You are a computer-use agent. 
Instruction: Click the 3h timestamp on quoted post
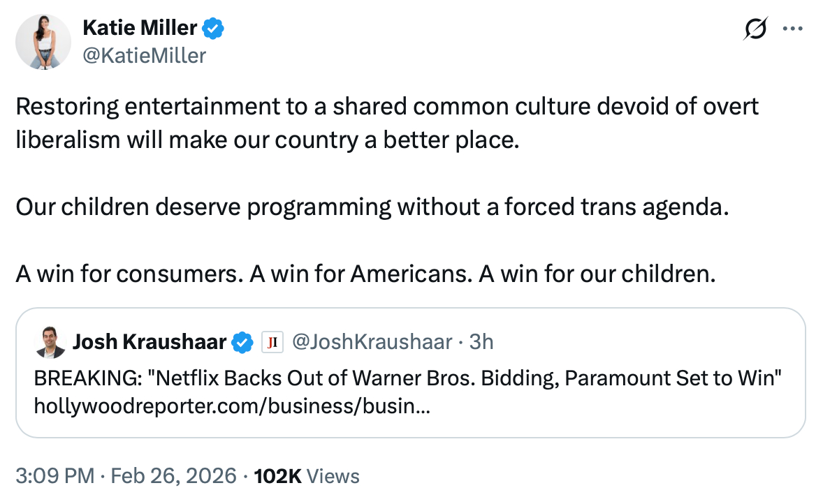click(x=481, y=342)
